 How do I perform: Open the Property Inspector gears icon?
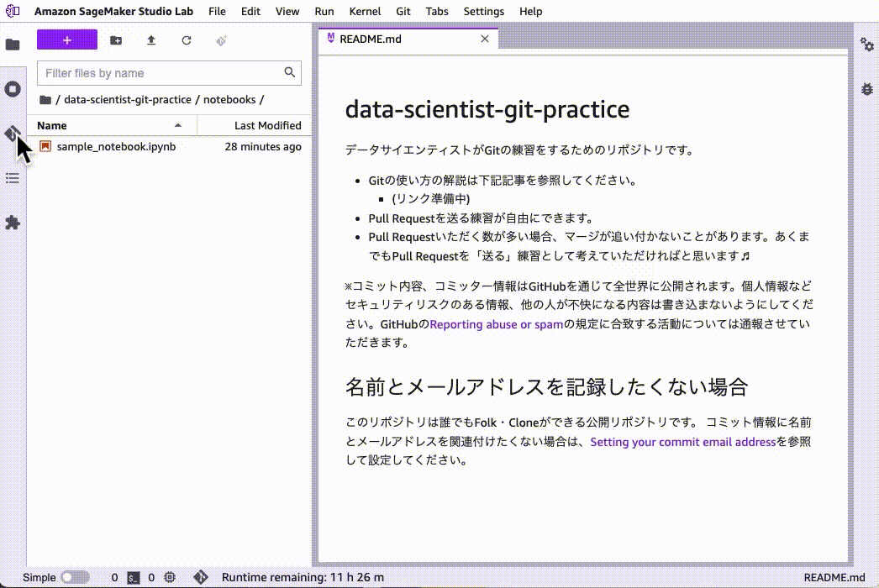[x=866, y=45]
